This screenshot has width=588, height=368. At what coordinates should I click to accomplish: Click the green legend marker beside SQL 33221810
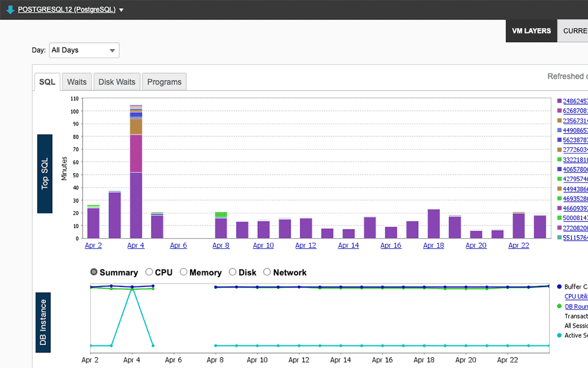559,160
